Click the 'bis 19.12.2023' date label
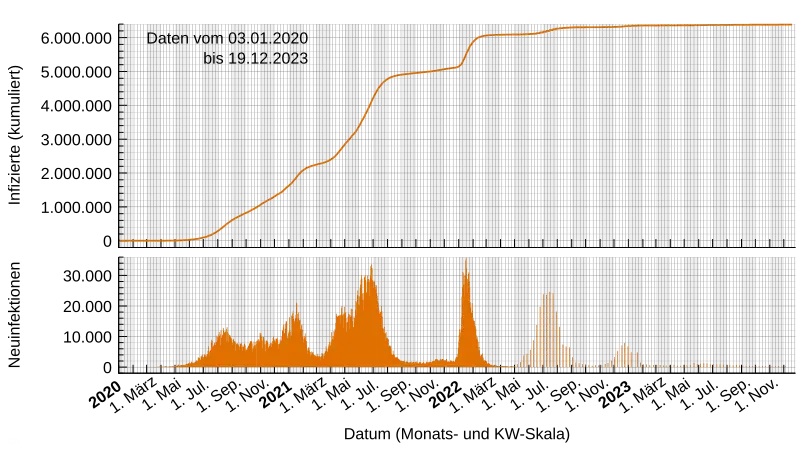The height and width of the screenshot is (450, 800). (x=255, y=59)
